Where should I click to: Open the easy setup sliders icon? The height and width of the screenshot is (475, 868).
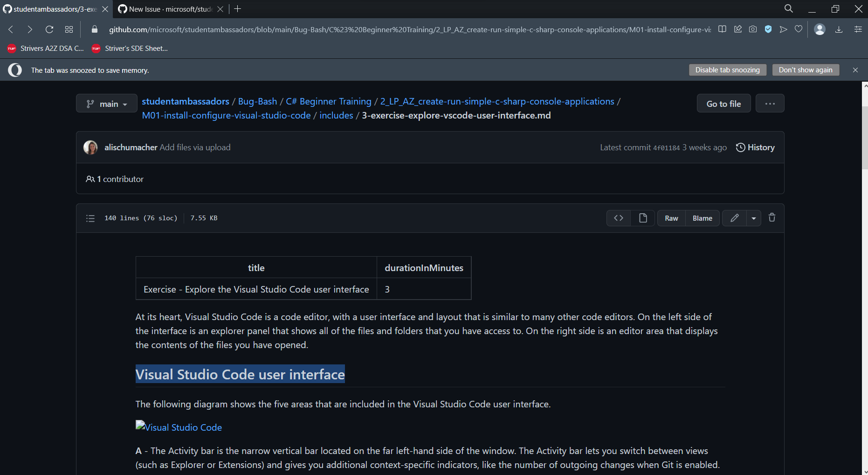click(x=858, y=29)
